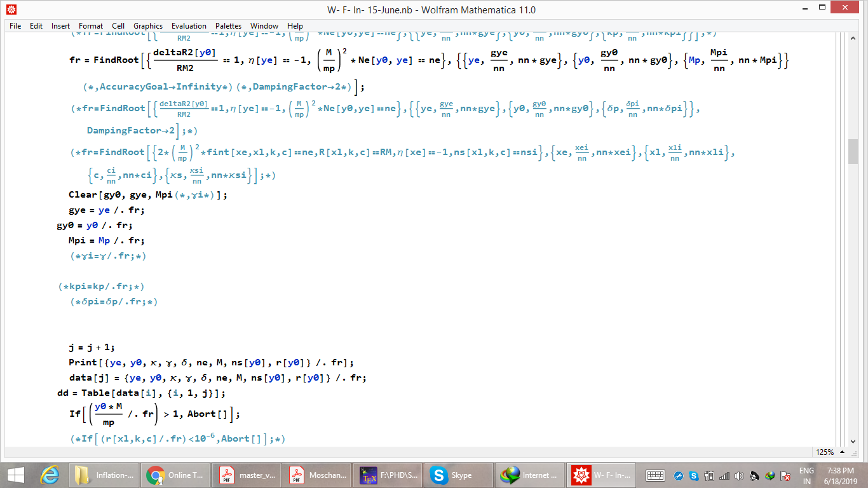Image resolution: width=868 pixels, height=488 pixels.
Task: Click the 'Mpi = Mp /. fr;' line
Action: pos(107,240)
